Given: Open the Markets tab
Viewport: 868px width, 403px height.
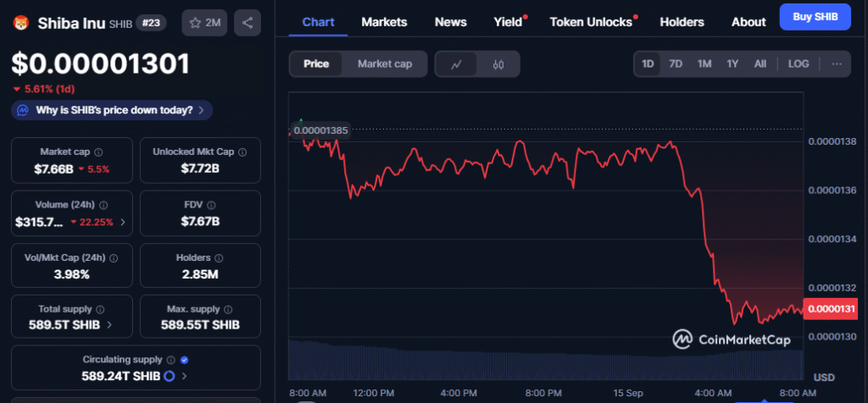Looking at the screenshot, I should 384,21.
